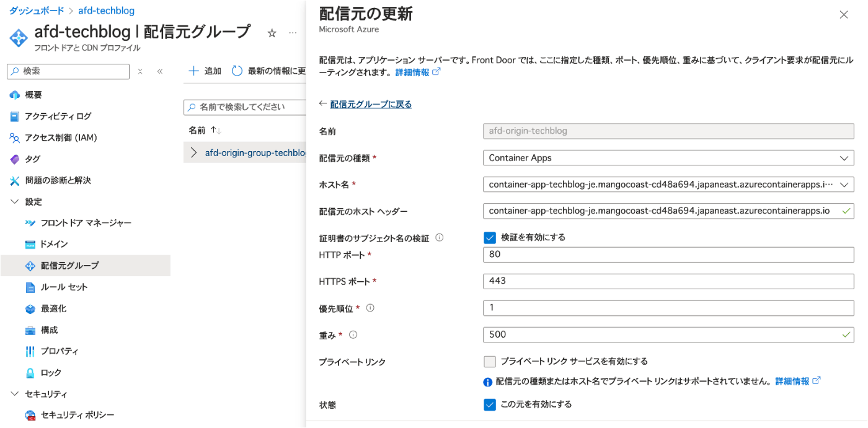
Task: Open 概要 in the sidebar menu
Action: click(33, 95)
